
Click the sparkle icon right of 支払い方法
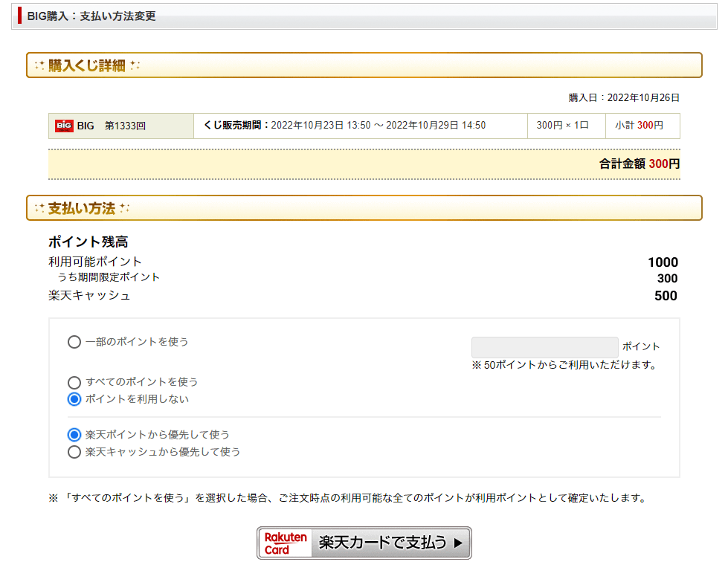click(x=125, y=208)
